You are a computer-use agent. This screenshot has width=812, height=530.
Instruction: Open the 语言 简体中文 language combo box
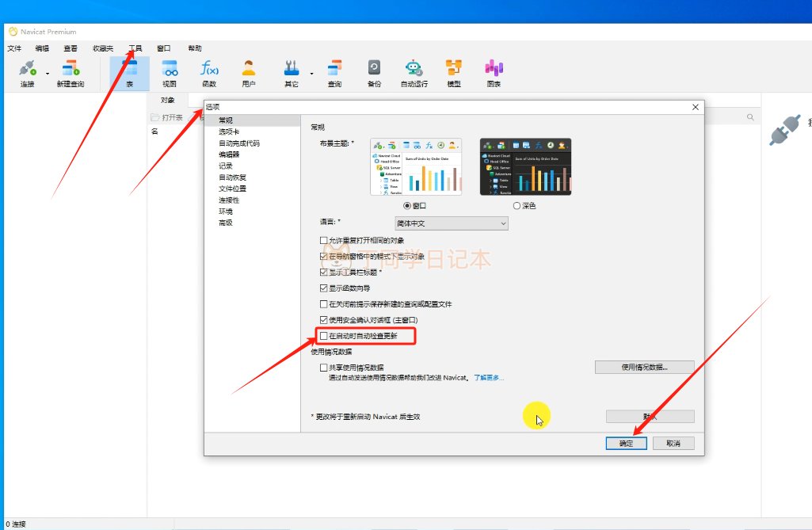tap(451, 223)
